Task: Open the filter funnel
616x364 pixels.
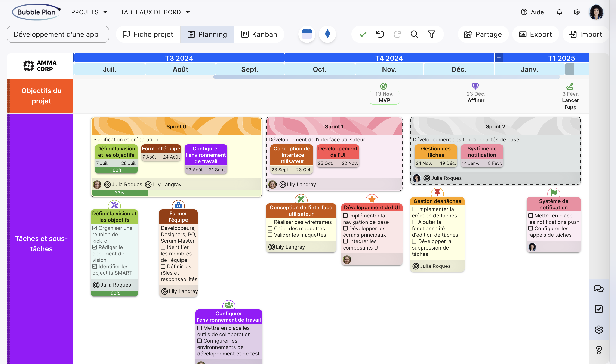Action: pos(431,34)
